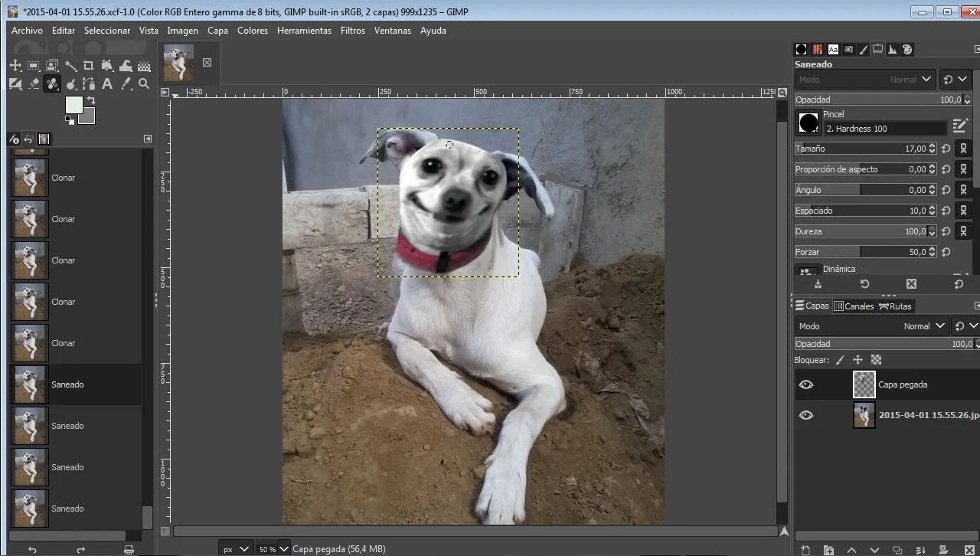Create a new layer

point(805,551)
